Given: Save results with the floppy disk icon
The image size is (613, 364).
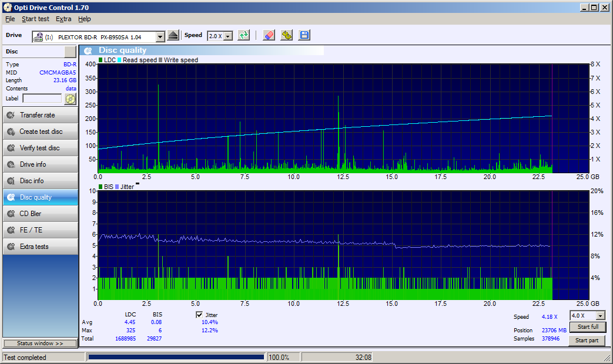Looking at the screenshot, I should (x=304, y=36).
